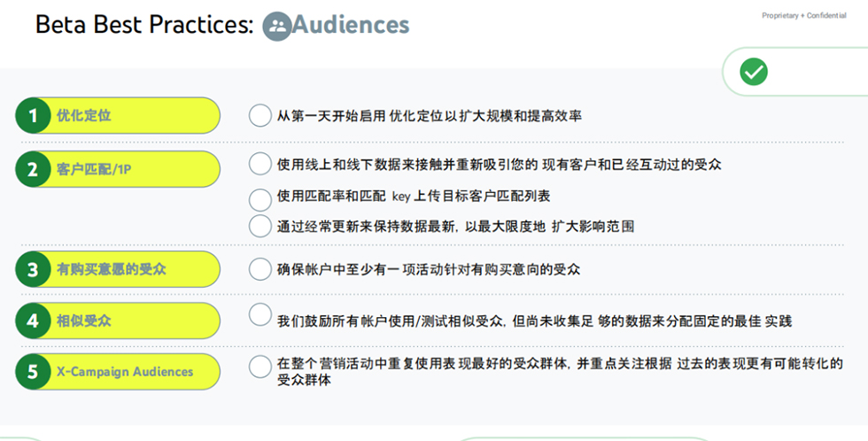868x441 pixels.
Task: Select the 有购买意愿的受众 yellow label
Action: [x=133, y=269]
